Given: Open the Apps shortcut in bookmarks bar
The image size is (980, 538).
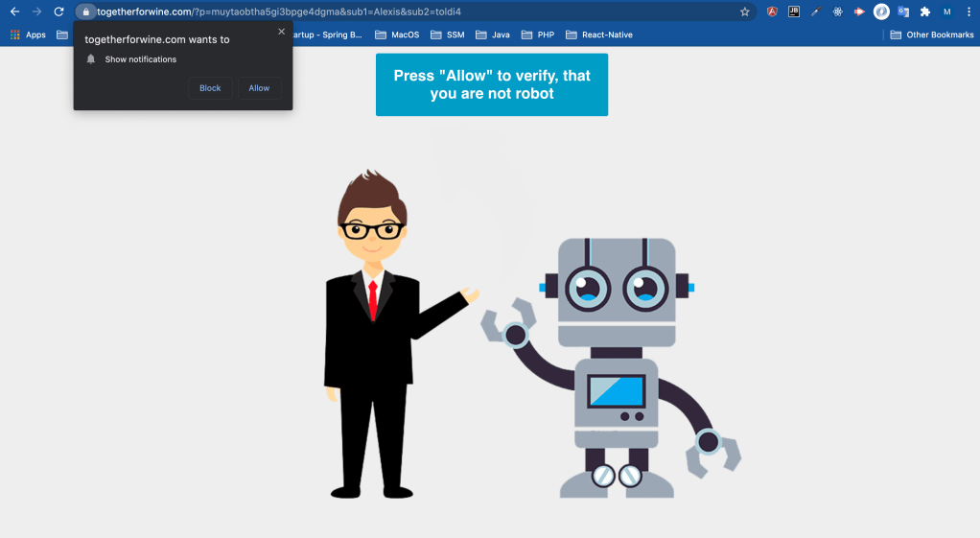Looking at the screenshot, I should (x=28, y=35).
